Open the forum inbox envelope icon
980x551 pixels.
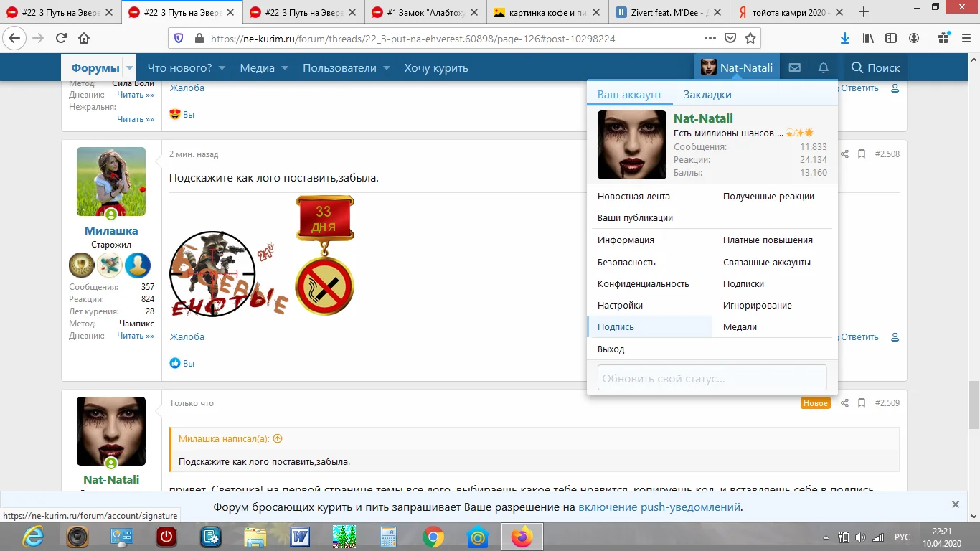793,67
